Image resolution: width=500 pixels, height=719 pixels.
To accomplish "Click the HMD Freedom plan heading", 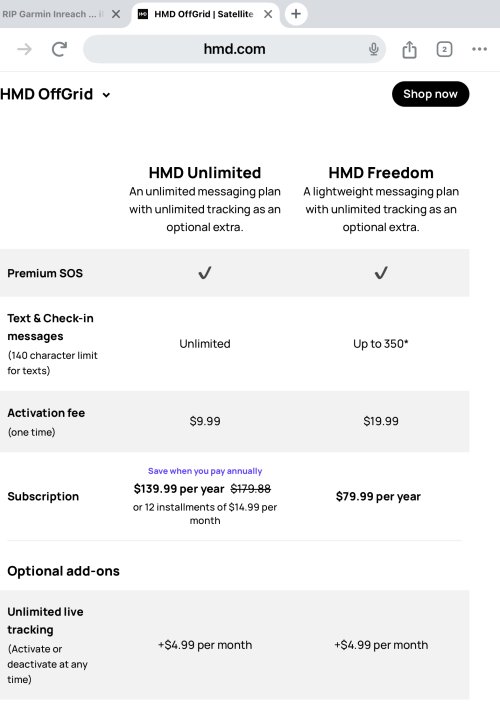I will (x=381, y=172).
